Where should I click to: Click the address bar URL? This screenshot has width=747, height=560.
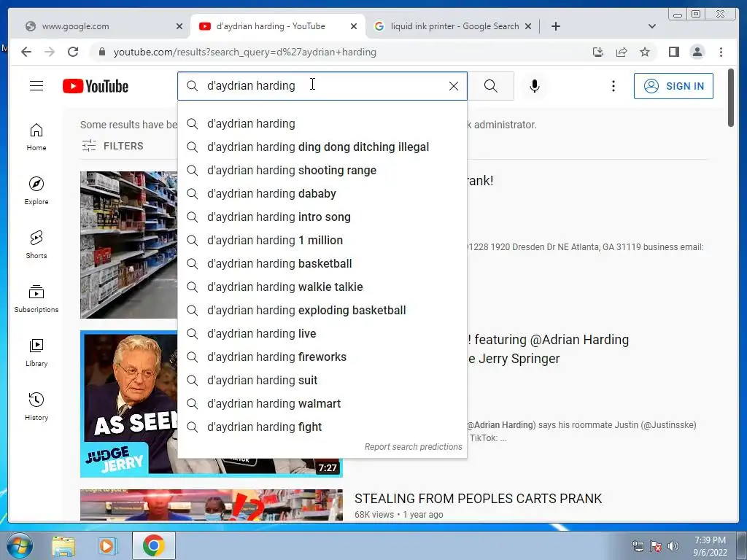(245, 52)
